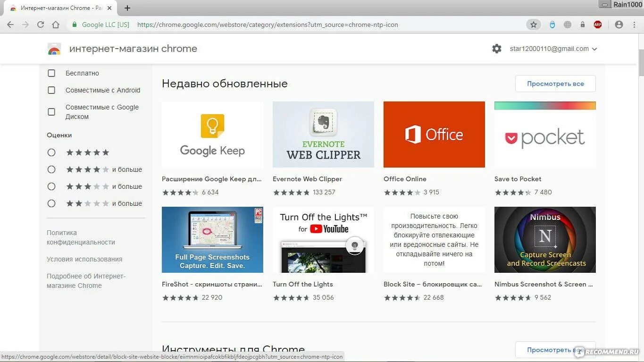Click the 35 056 Turn Off Lights rating

[x=323, y=297]
